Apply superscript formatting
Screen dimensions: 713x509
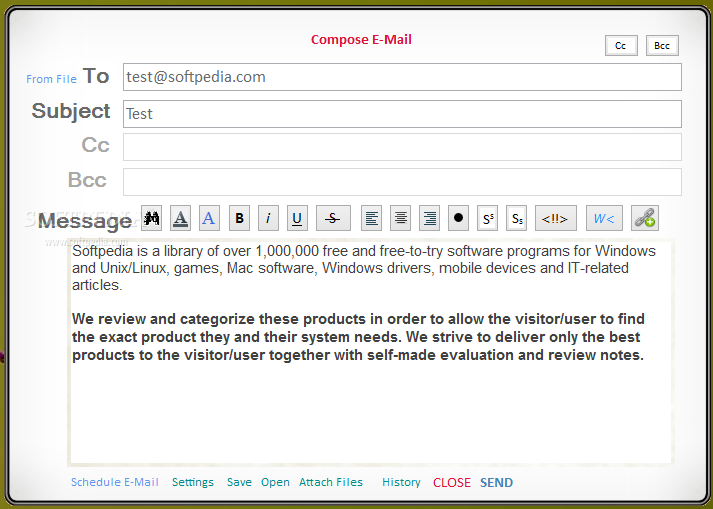coord(487,218)
